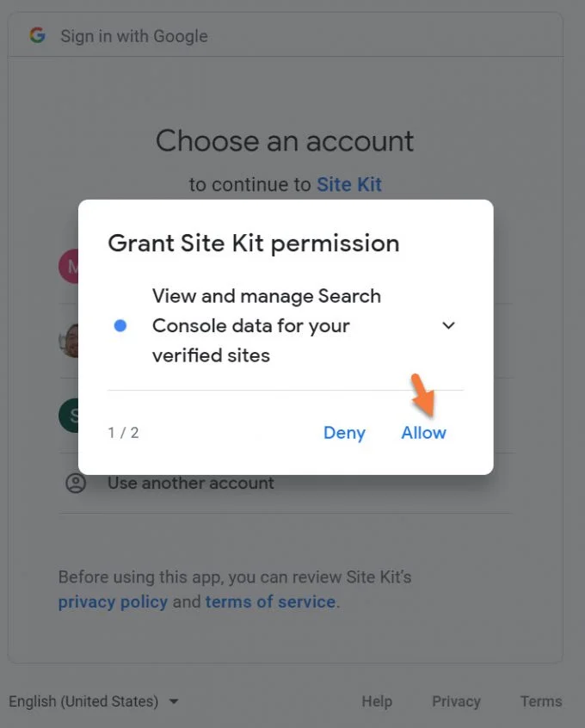This screenshot has height=728, width=585.
Task: Click the pink M account avatar
Action: pyautogui.click(x=69, y=266)
